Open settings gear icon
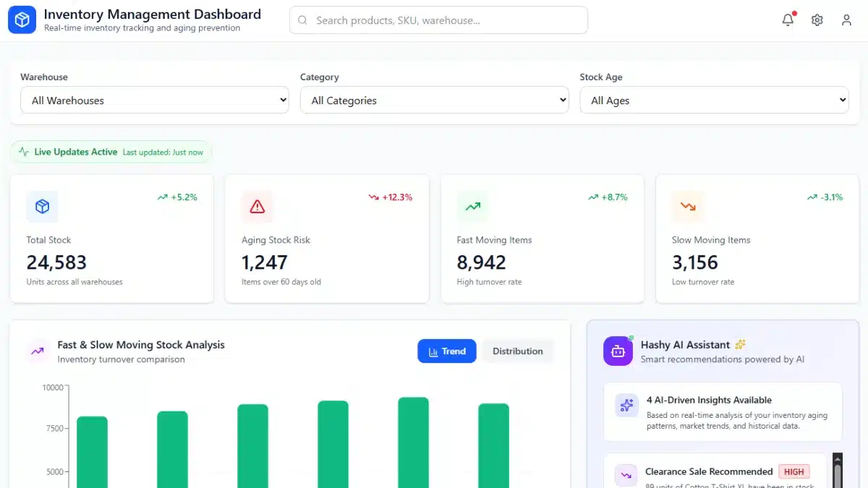 click(x=817, y=20)
